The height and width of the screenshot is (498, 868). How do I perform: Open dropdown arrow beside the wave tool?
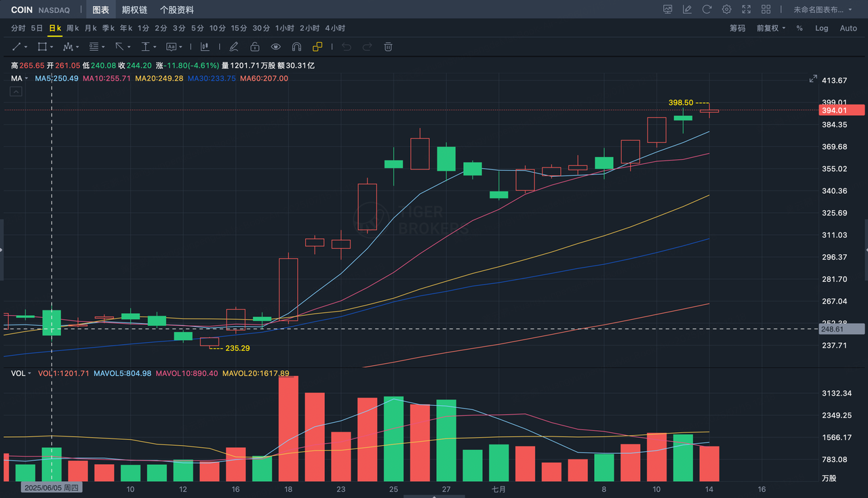coord(77,47)
